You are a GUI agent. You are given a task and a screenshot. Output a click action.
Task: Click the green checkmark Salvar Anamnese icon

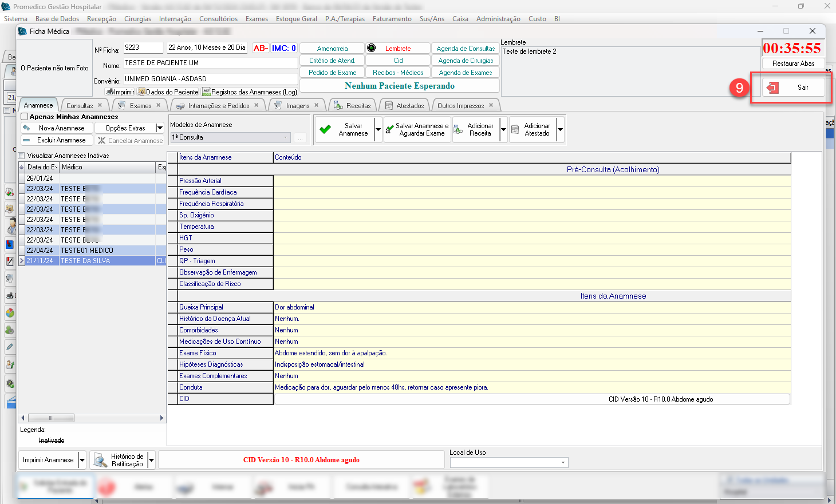(325, 129)
